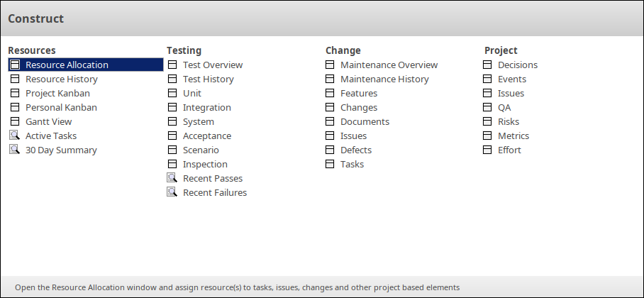Click the Active Tasks search icon
The height and width of the screenshot is (298, 644).
15,136
